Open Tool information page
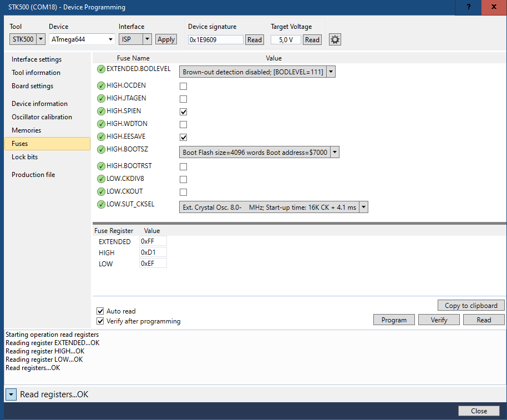This screenshot has width=507, height=420. coord(36,73)
